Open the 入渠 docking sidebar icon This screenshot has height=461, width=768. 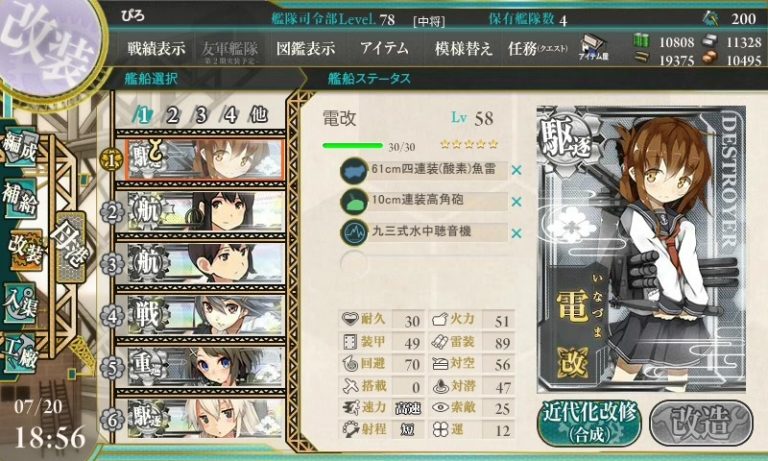tap(20, 302)
